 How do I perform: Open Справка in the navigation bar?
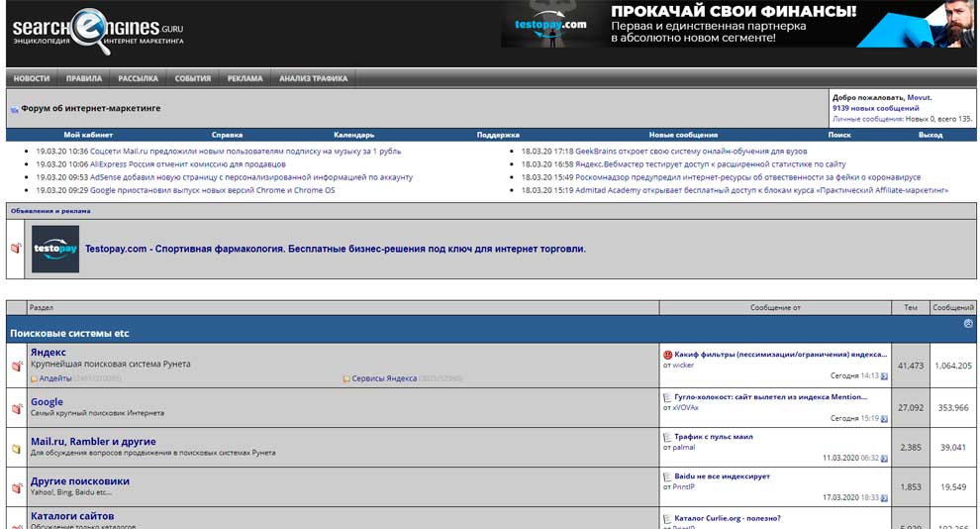227,135
